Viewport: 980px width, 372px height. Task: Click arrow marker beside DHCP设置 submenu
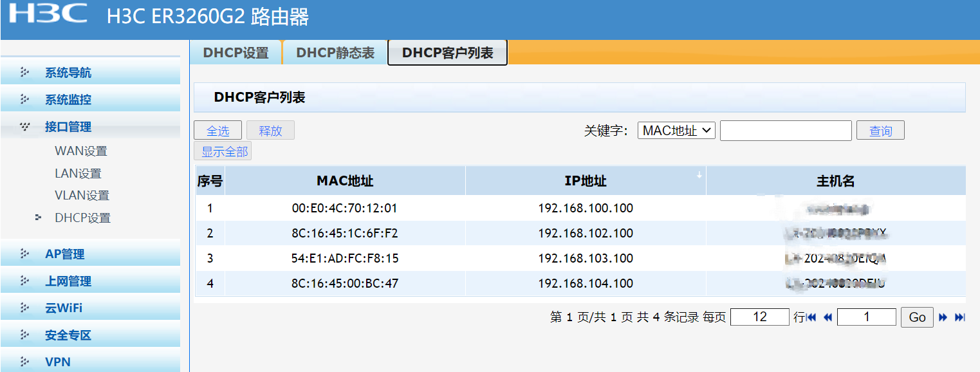[x=39, y=218]
